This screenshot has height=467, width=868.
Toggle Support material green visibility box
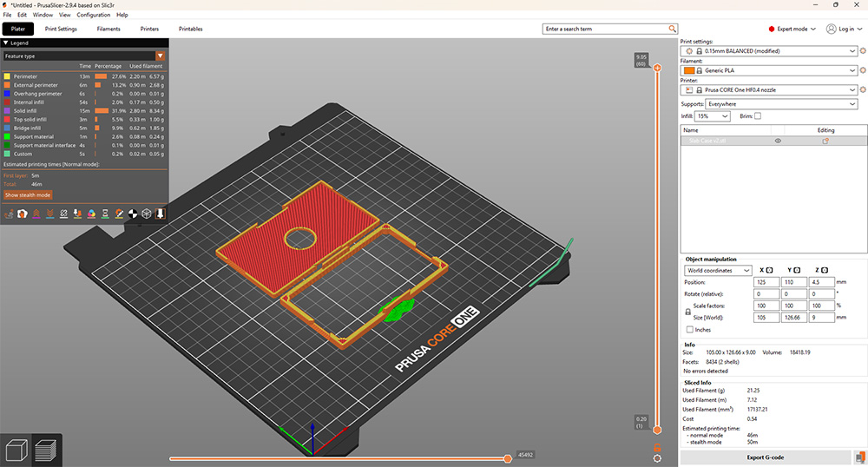7,136
